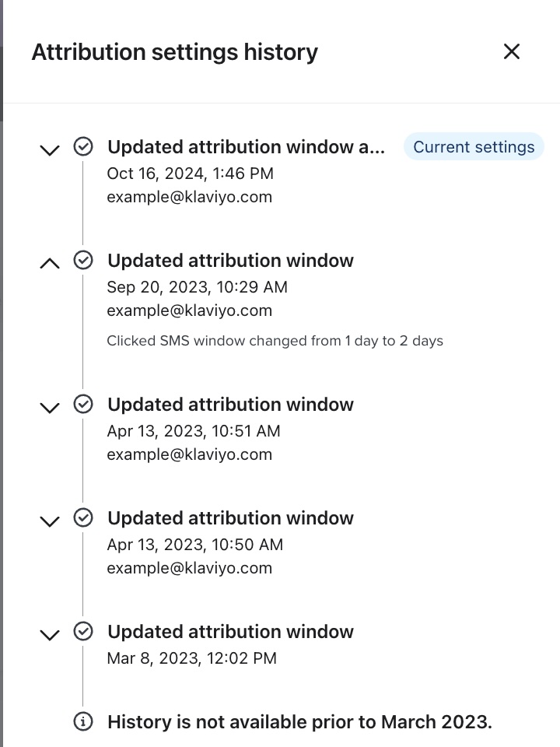Click check-circle icon for Mar 8, 2023 entry

point(83,631)
